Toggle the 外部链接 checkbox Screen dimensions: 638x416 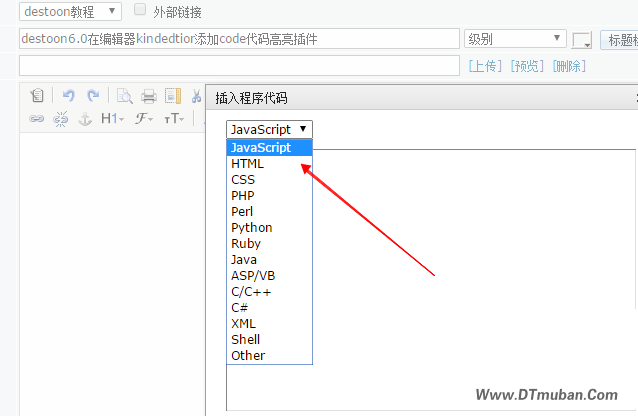coord(140,10)
